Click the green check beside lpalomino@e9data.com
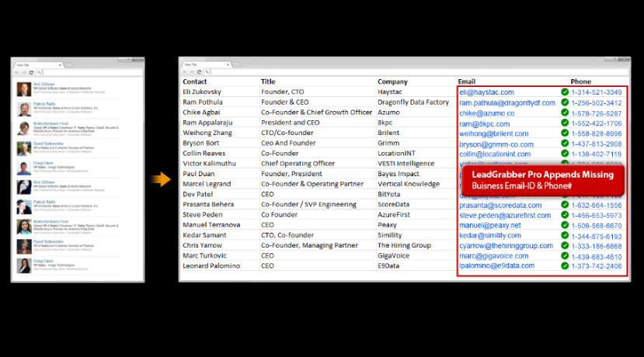This screenshot has height=357, width=644. point(565,265)
